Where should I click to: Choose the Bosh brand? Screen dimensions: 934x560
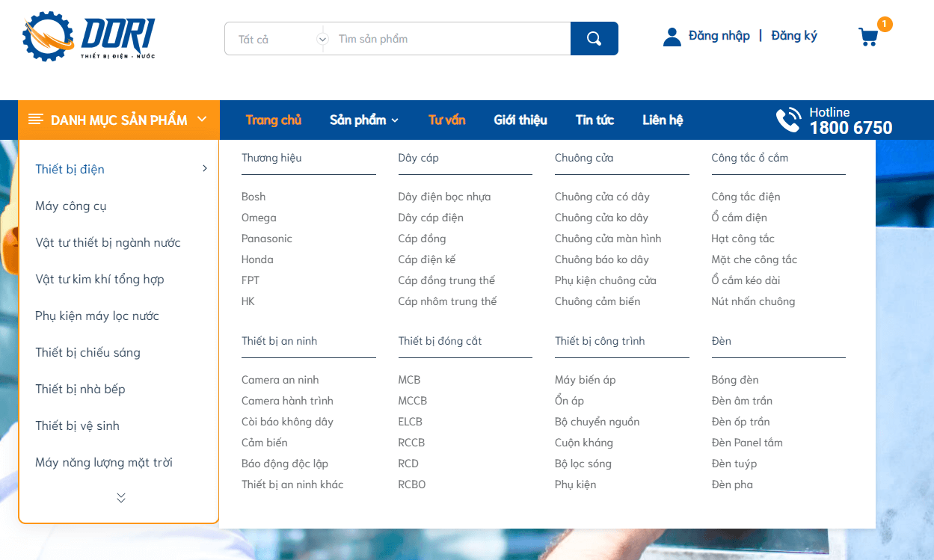pos(254,197)
